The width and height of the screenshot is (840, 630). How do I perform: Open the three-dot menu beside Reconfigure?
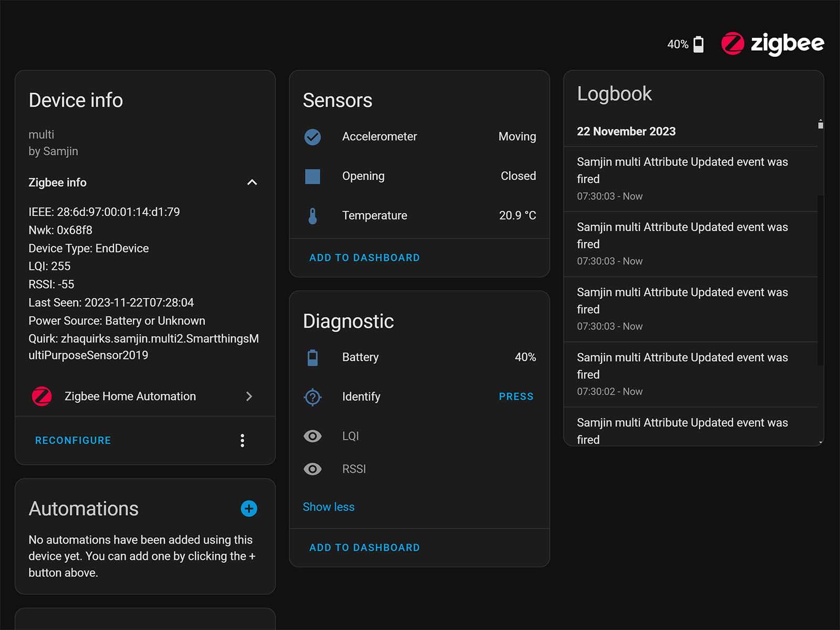242,440
